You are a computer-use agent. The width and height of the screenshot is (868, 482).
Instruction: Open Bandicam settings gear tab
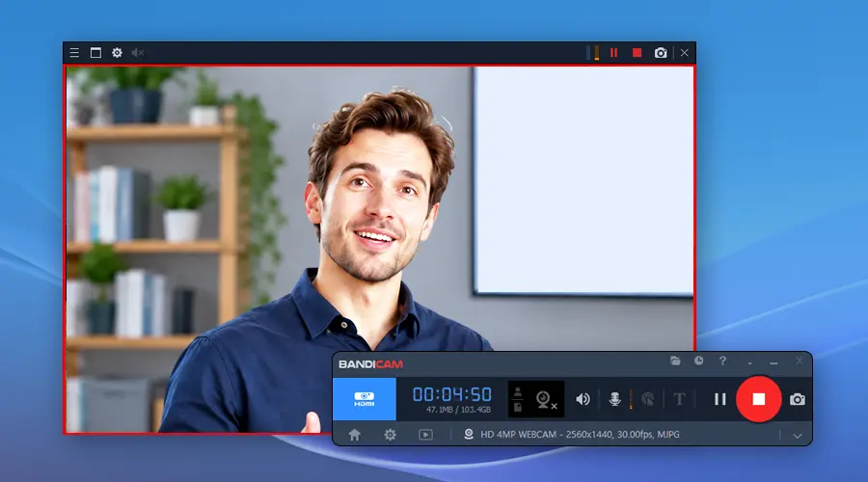[390, 435]
